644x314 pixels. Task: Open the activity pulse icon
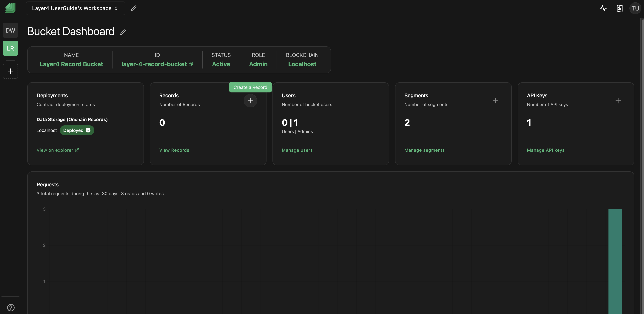603,8
